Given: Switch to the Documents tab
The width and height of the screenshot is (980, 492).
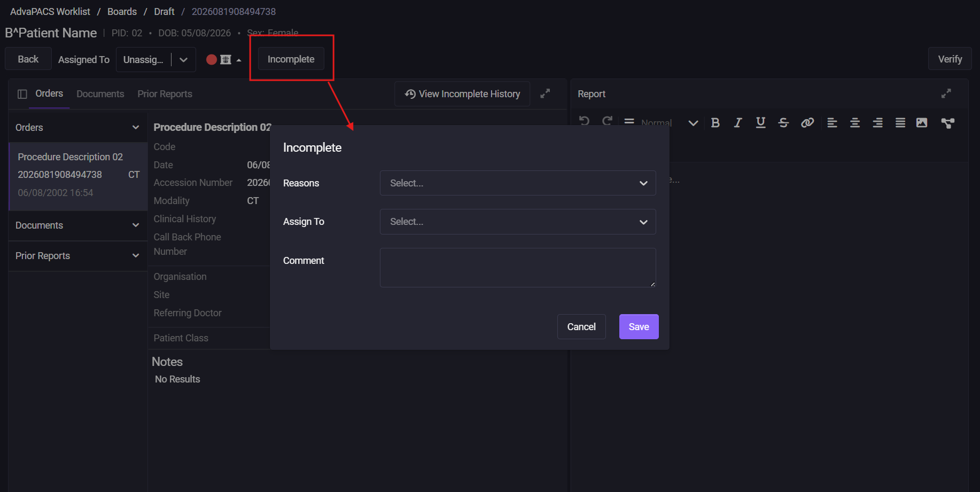Looking at the screenshot, I should point(100,94).
